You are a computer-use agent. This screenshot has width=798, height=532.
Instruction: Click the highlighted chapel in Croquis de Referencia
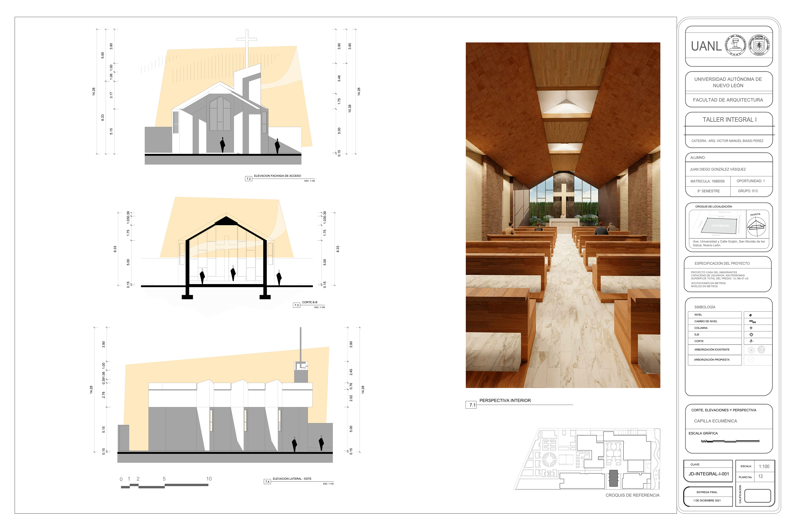613,478
